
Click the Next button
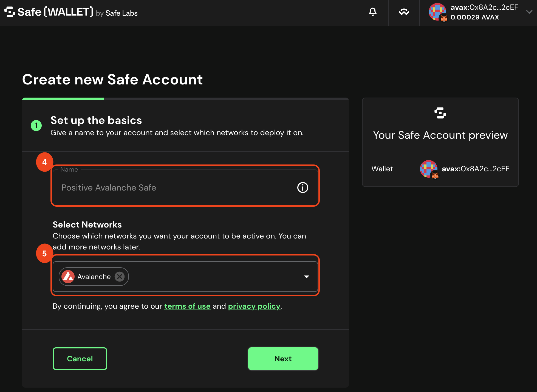(x=283, y=359)
